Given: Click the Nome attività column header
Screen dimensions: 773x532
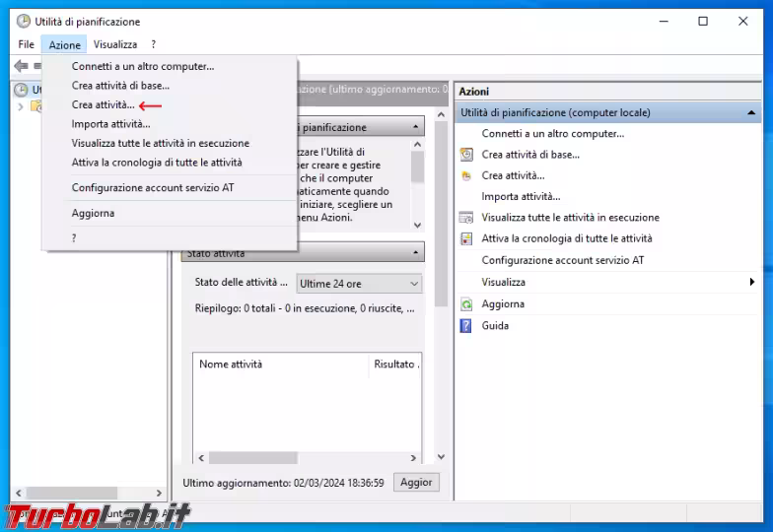Looking at the screenshot, I should point(231,365).
